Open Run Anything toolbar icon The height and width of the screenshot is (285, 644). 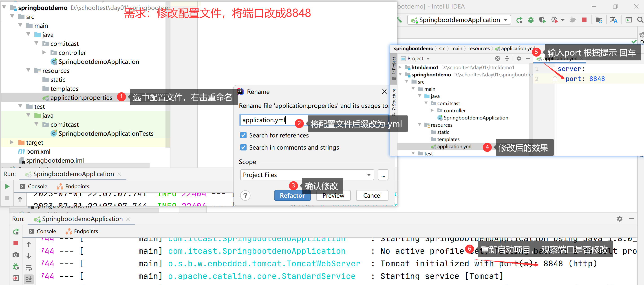pos(629,20)
